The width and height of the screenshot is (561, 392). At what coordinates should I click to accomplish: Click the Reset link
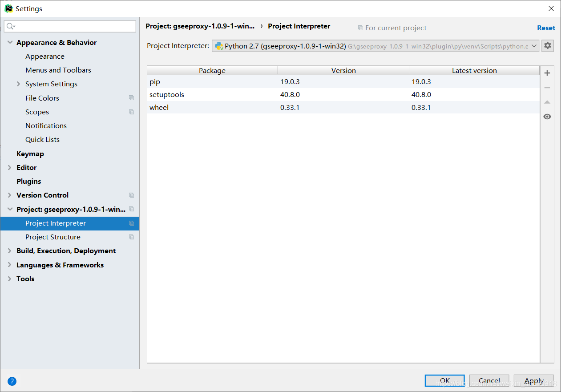[x=546, y=28]
